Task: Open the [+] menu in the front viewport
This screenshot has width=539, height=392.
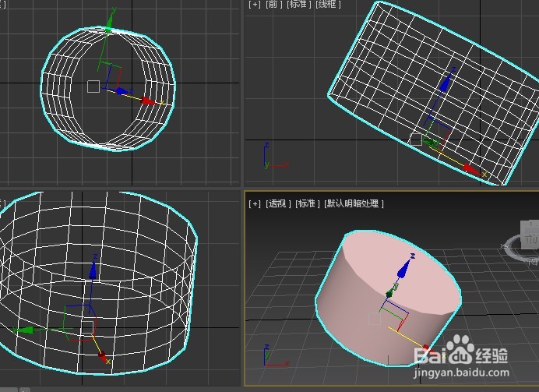Action: click(255, 5)
